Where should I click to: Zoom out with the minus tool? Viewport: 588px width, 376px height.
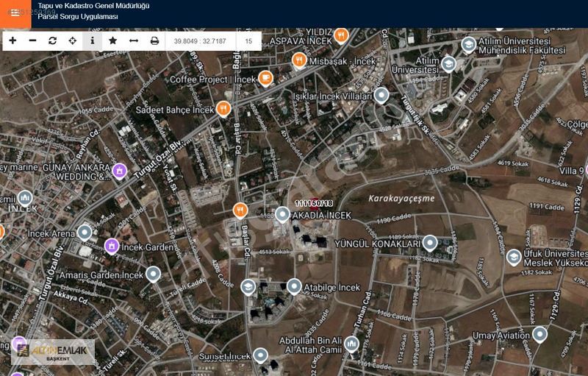pos(32,40)
